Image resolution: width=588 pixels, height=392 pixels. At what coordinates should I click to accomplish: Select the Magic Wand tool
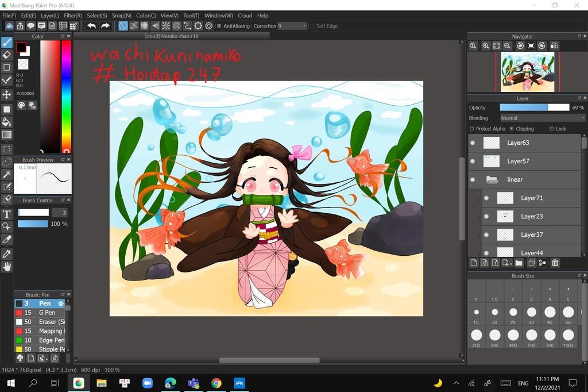[x=7, y=174]
